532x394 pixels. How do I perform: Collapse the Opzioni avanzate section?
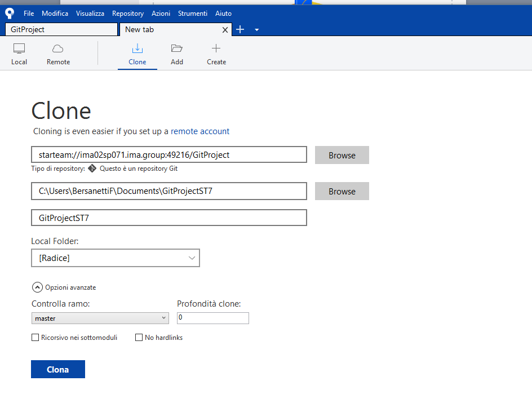pos(37,287)
